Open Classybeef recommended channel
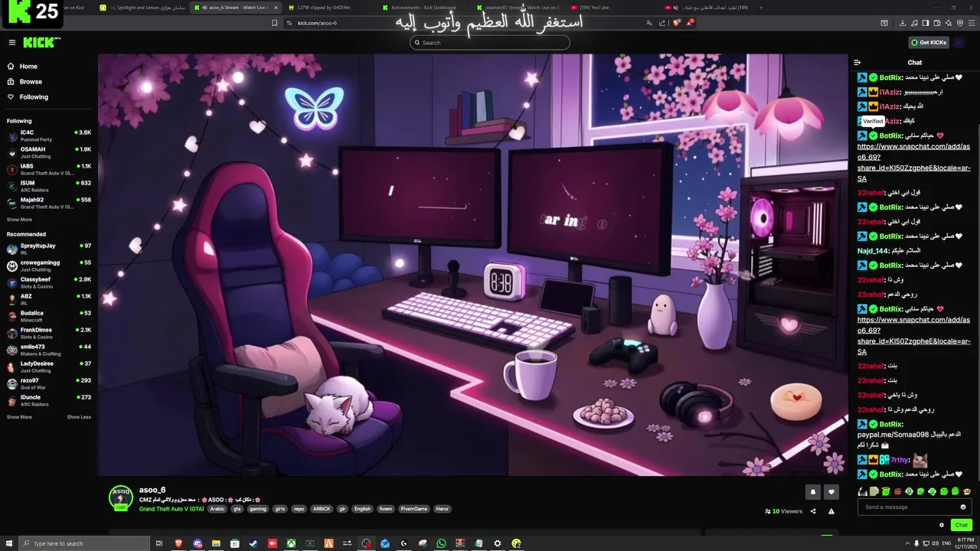The height and width of the screenshot is (551, 980). point(49,282)
